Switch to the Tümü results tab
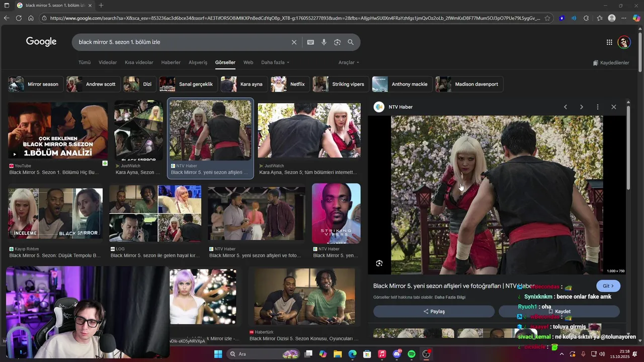The image size is (644, 362). (85, 62)
